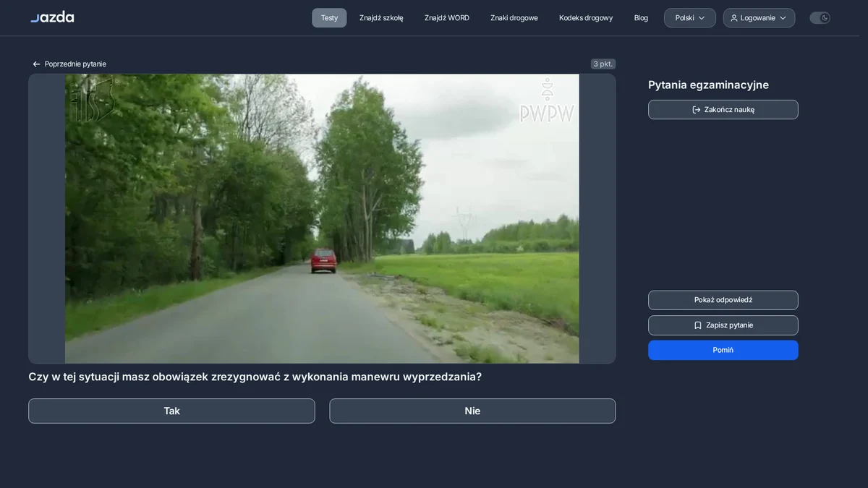Go back via Poprzednie pytanie link
Viewport: 868px width, 488px height.
click(69, 64)
